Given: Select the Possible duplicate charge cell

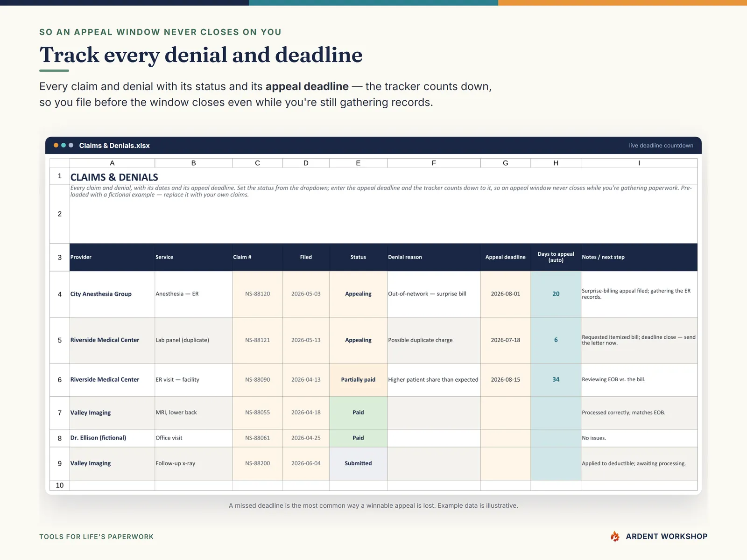Looking at the screenshot, I should 434,340.
